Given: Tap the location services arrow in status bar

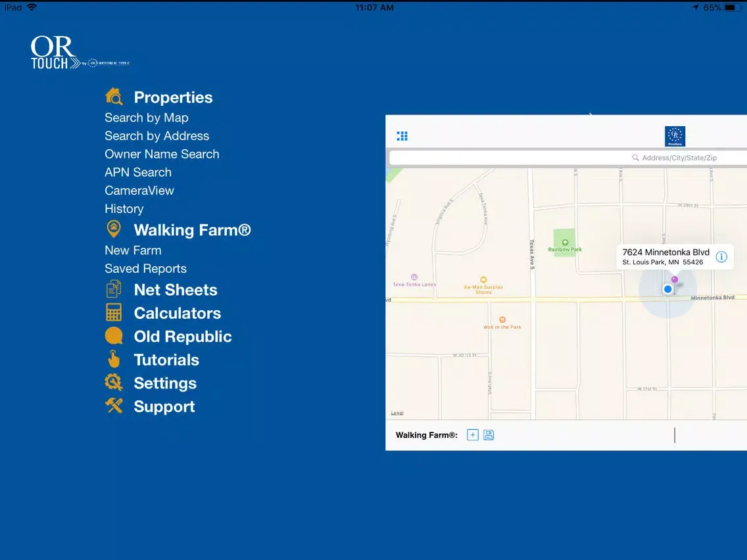Looking at the screenshot, I should click(x=696, y=7).
